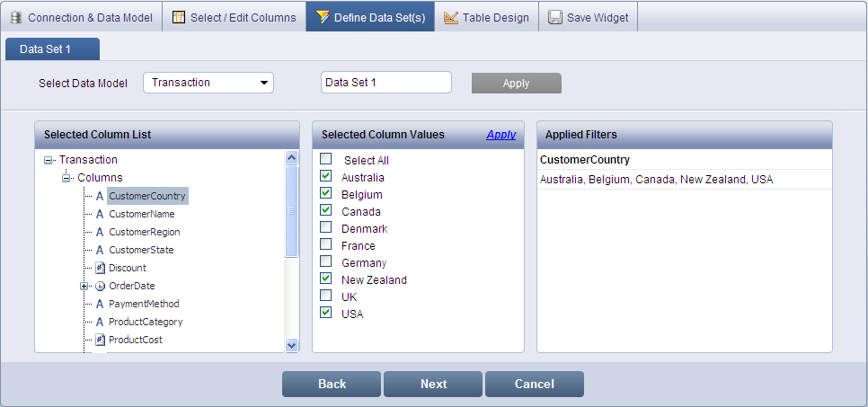Click the Save Widget disk icon
The image size is (868, 407).
pos(555,17)
